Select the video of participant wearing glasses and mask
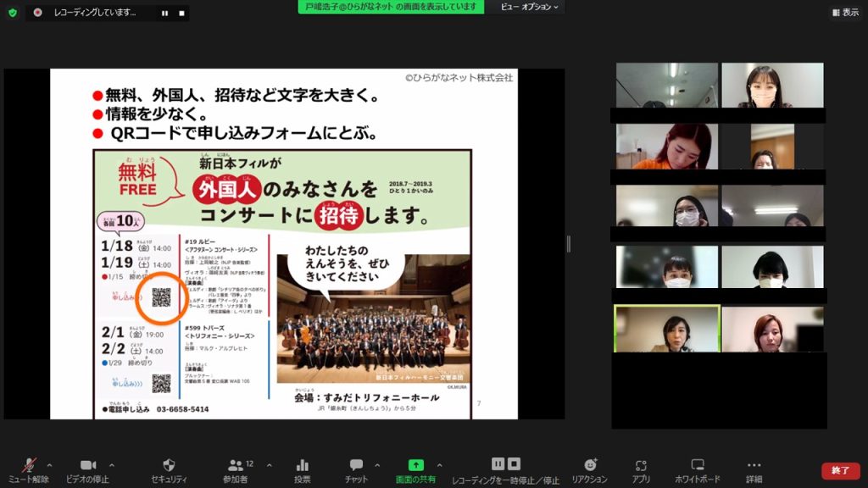The width and height of the screenshot is (868, 488). [666, 206]
